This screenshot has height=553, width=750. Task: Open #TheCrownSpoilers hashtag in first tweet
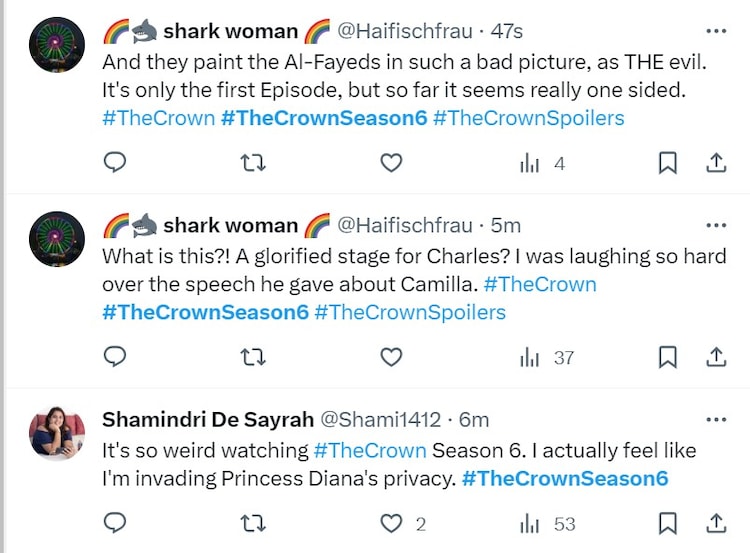pyautogui.click(x=529, y=118)
